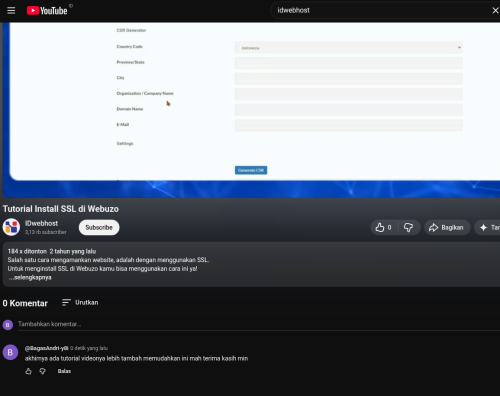Click the YouTube logo to go home
500x396 pixels.
coord(47,11)
